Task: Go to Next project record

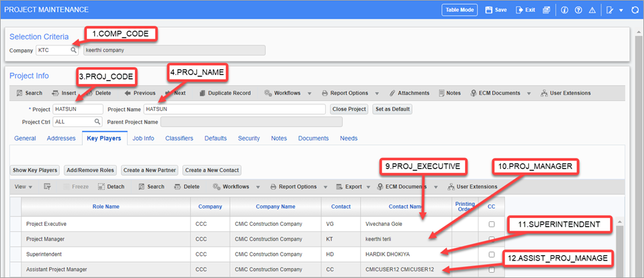Action: coord(176,93)
